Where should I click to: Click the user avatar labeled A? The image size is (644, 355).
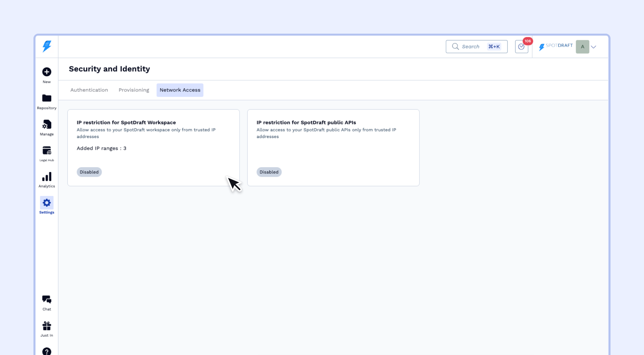tap(582, 47)
